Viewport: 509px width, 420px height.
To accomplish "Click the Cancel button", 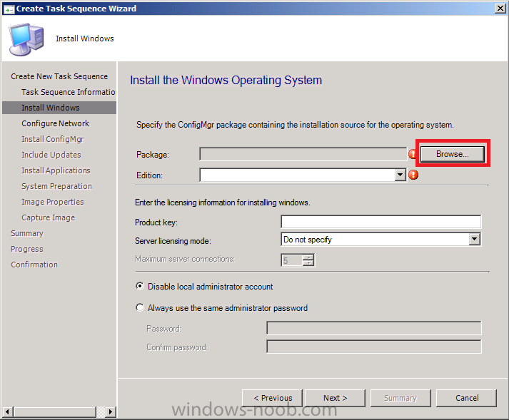I will [x=466, y=398].
